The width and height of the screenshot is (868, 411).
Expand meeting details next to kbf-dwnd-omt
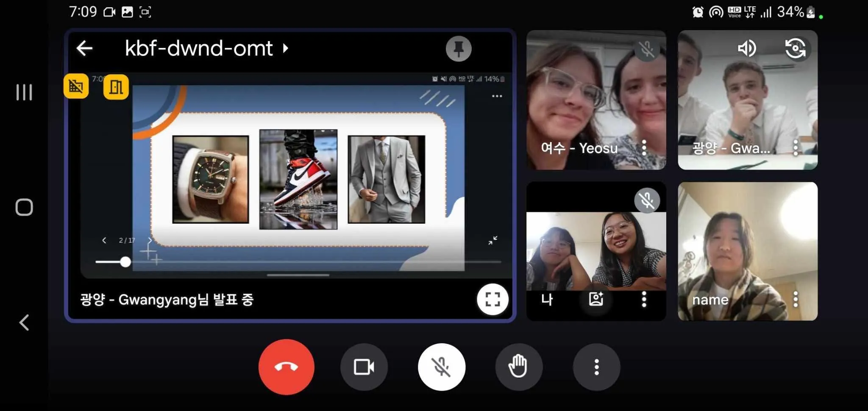[x=286, y=48]
